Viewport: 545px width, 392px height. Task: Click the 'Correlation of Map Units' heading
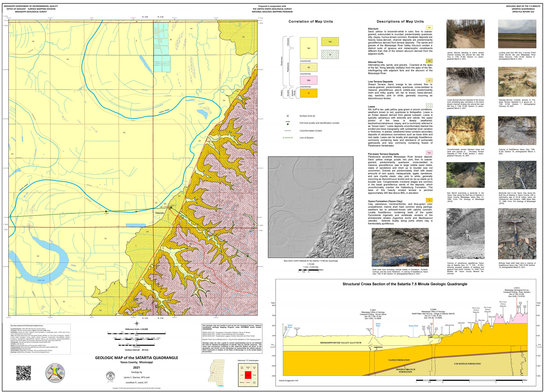[311, 21]
